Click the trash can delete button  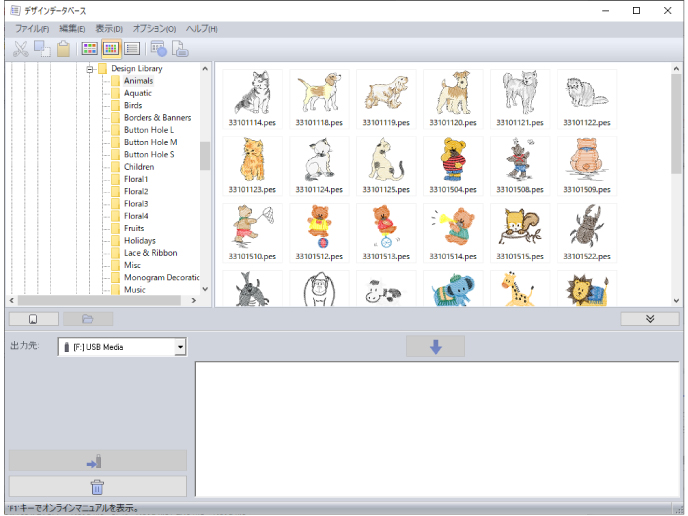[98, 487]
